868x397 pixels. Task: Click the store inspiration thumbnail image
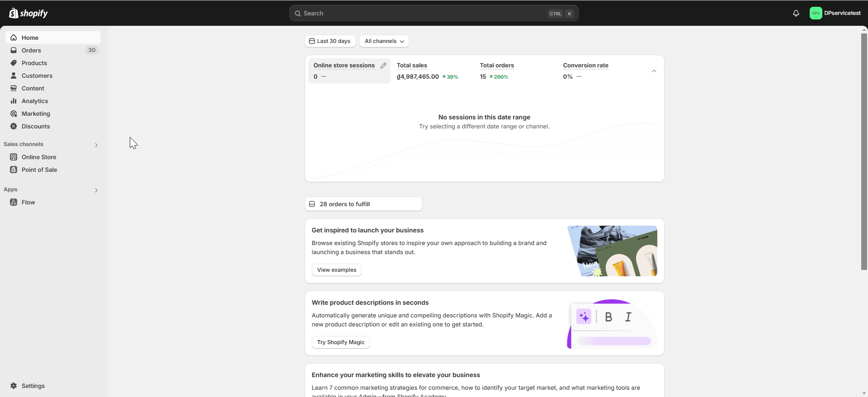tap(612, 251)
